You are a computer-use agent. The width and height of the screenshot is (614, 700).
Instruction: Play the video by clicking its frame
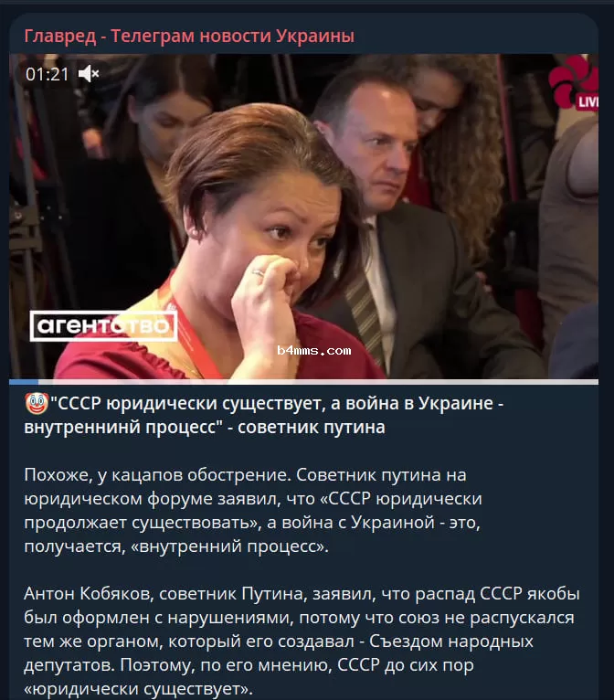[x=303, y=217]
